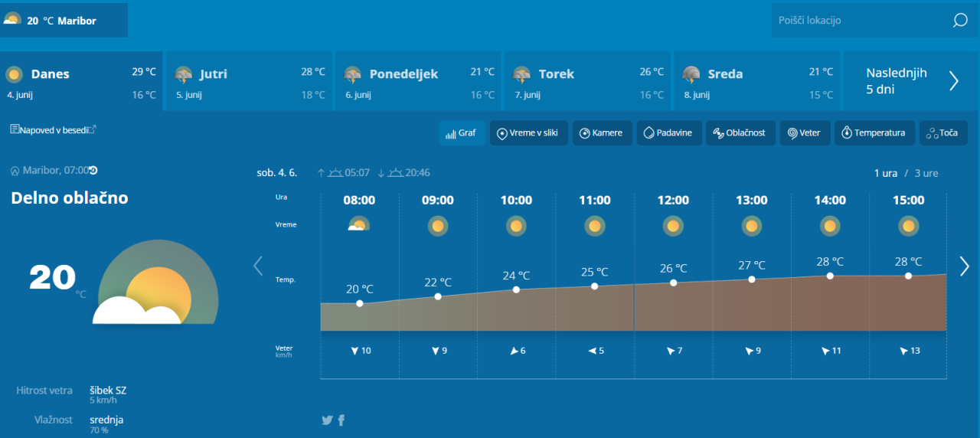The height and width of the screenshot is (438, 980).
Task: Switch hourly interval to 3 ure
Action: (x=925, y=173)
